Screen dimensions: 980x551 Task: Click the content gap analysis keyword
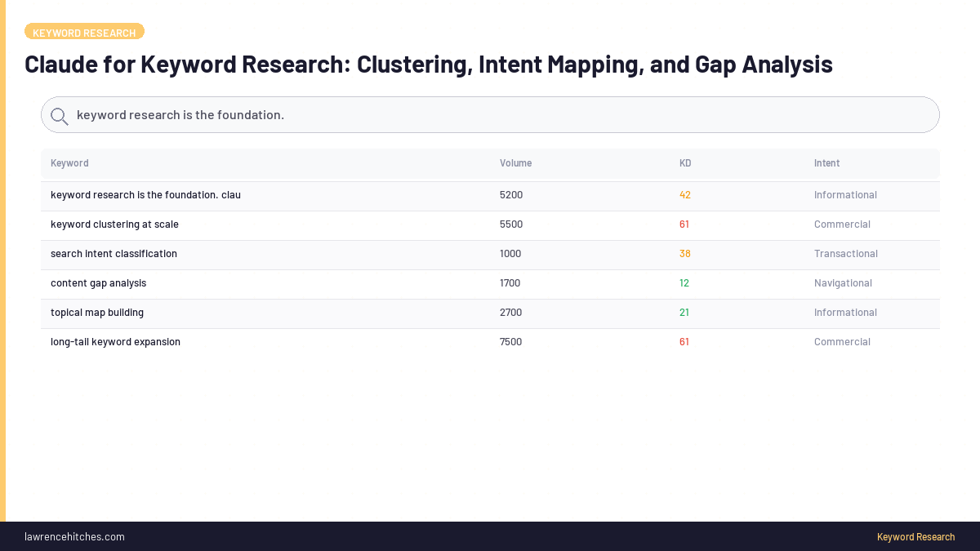point(98,282)
